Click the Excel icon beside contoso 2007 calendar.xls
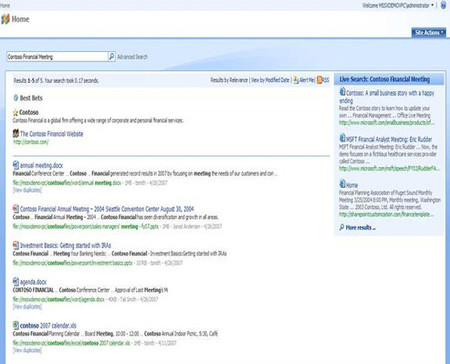Viewport: 450px width, 364px height. (16, 325)
